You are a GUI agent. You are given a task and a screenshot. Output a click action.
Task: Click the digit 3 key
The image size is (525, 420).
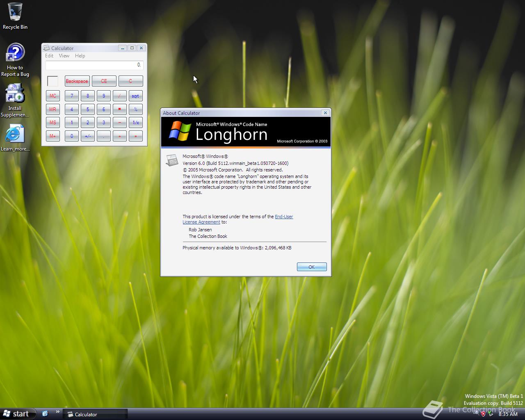click(x=104, y=123)
